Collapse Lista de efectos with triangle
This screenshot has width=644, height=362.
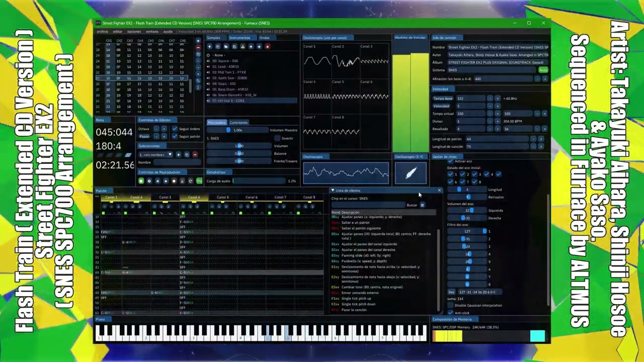tap(333, 190)
